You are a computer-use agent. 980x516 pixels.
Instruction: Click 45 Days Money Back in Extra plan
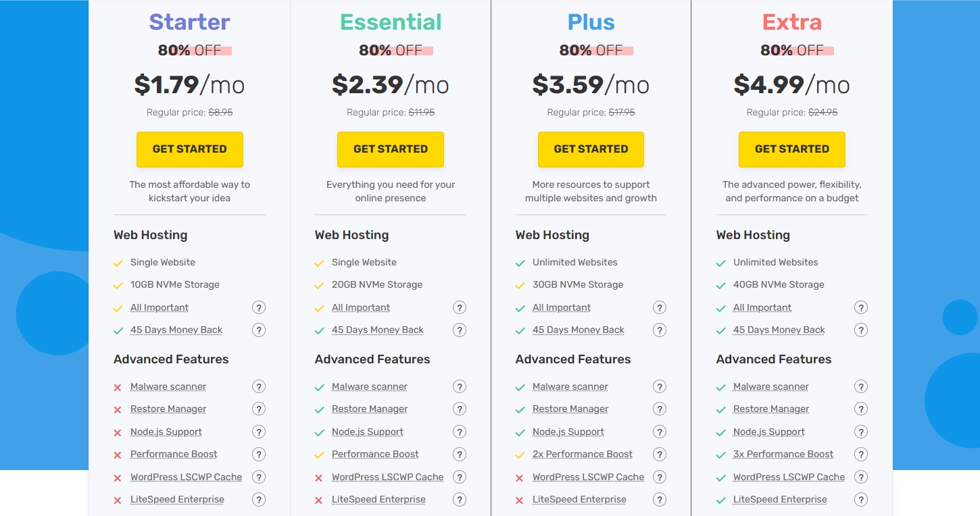pyautogui.click(x=779, y=330)
